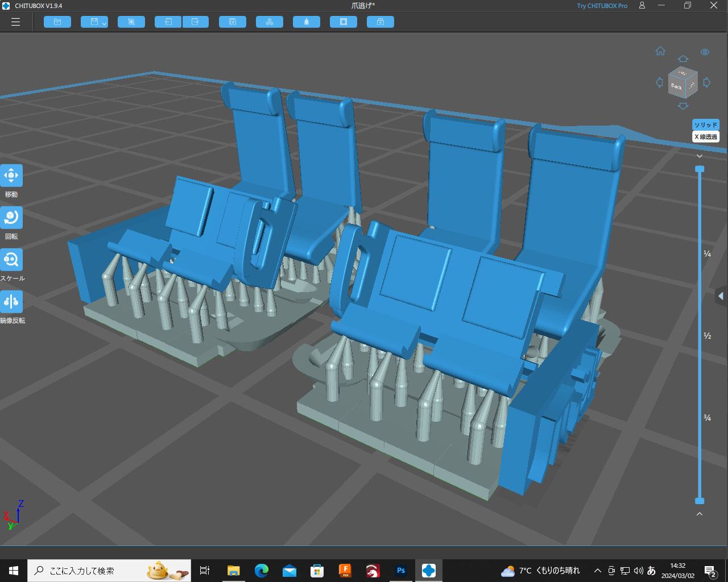The width and height of the screenshot is (728, 582).
Task: Click the hollow model (bottle) toolbar icon
Action: [x=307, y=22]
